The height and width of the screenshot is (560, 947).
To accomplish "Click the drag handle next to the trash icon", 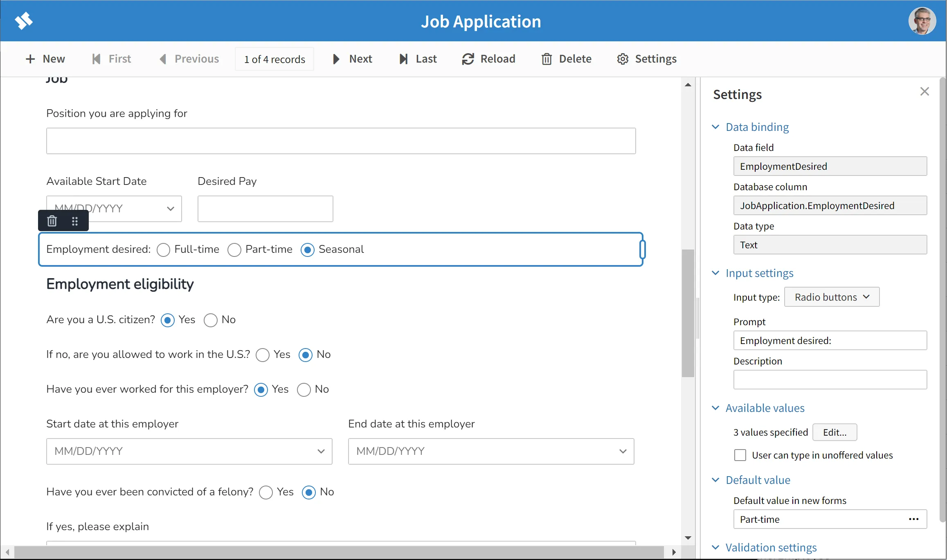I will (75, 221).
